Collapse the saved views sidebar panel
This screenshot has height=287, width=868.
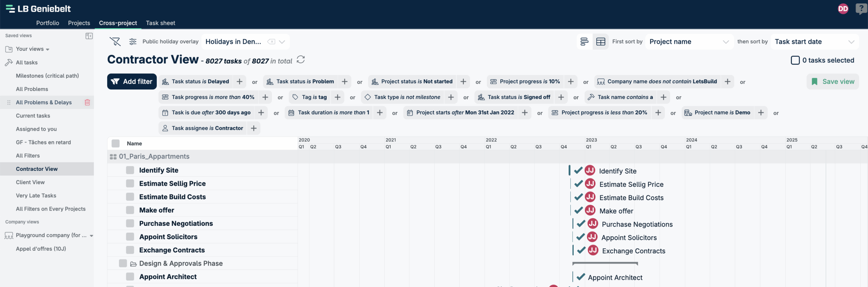(x=89, y=36)
